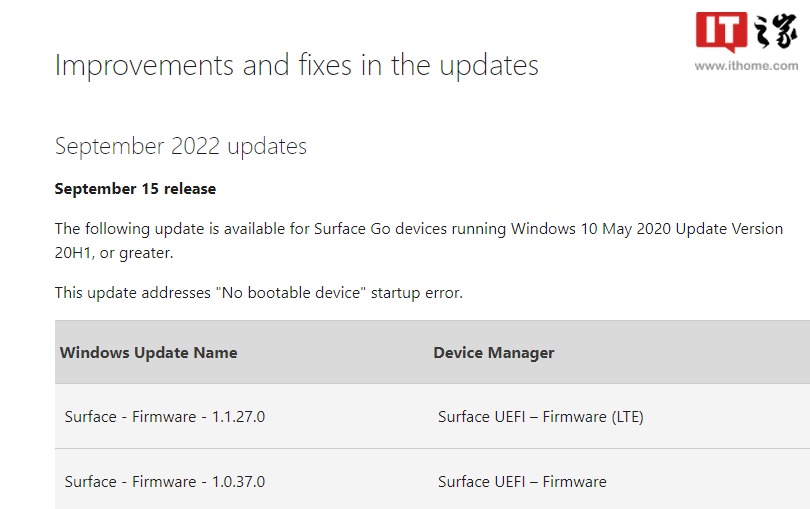This screenshot has height=509, width=810.
Task: Click the 'Improvements and fixes in the updates' heading
Action: coord(296,65)
